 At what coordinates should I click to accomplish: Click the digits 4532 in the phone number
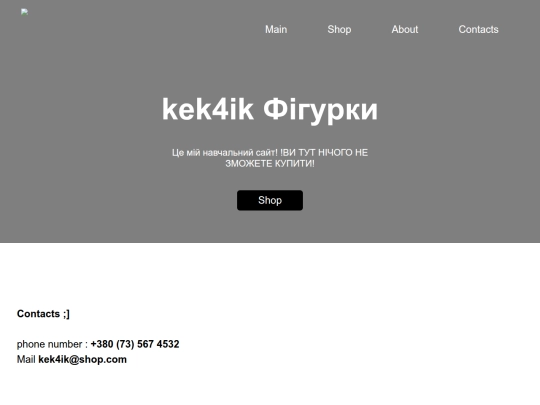(x=168, y=344)
